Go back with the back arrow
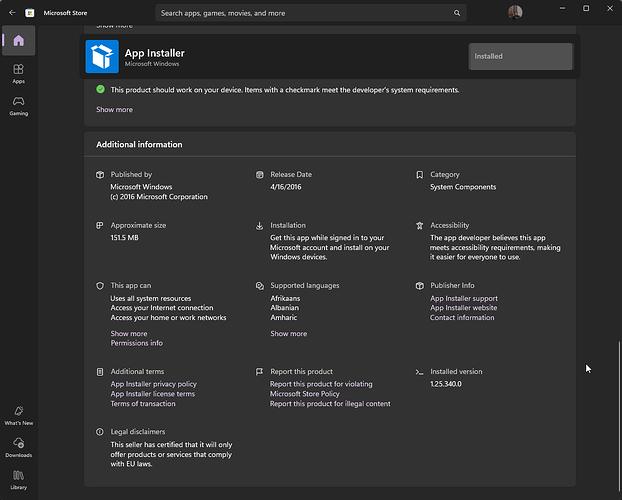Viewport: 622px width, 500px height. tap(12, 13)
